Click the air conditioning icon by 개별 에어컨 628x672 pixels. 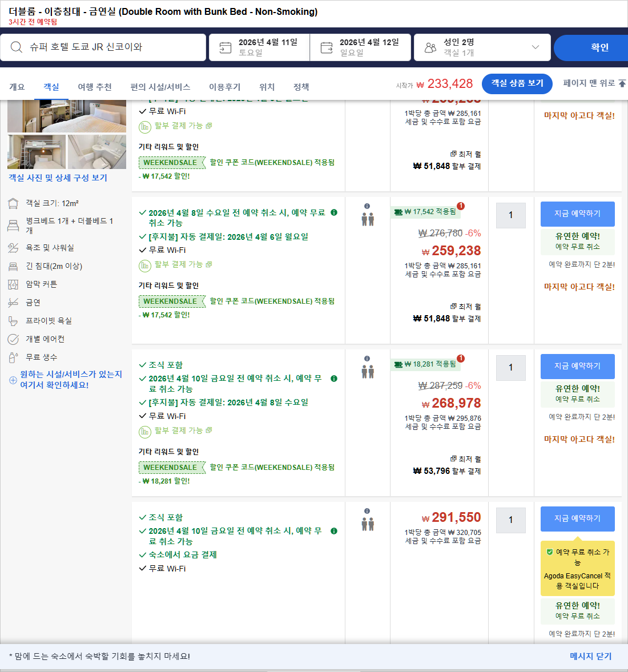tap(13, 340)
